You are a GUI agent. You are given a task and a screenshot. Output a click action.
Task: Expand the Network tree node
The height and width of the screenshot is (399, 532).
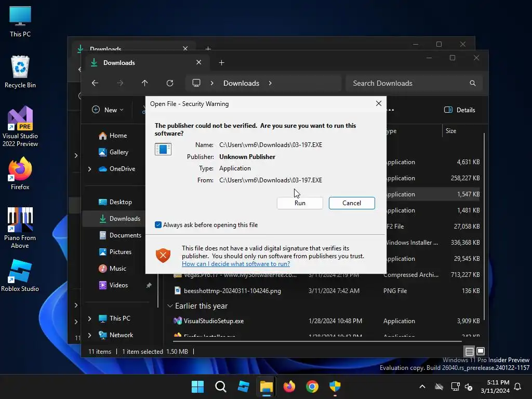[x=89, y=335]
